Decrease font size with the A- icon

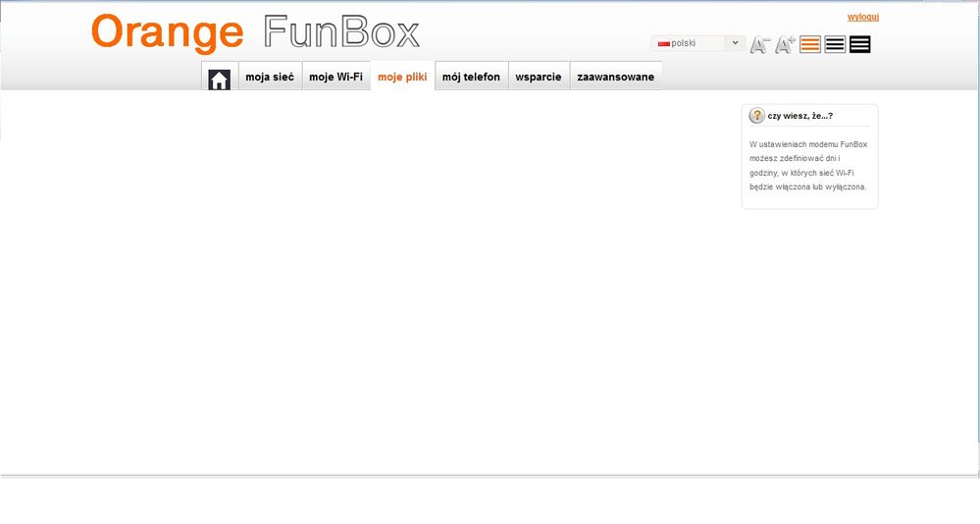[760, 44]
